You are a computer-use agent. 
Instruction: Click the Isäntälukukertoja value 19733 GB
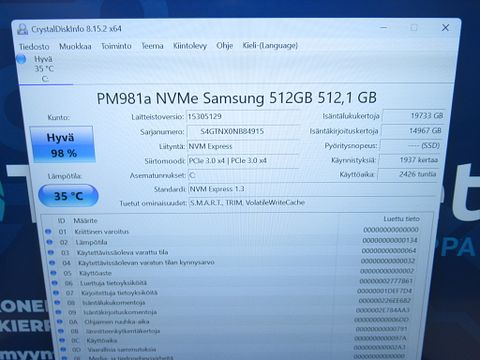tap(414, 116)
